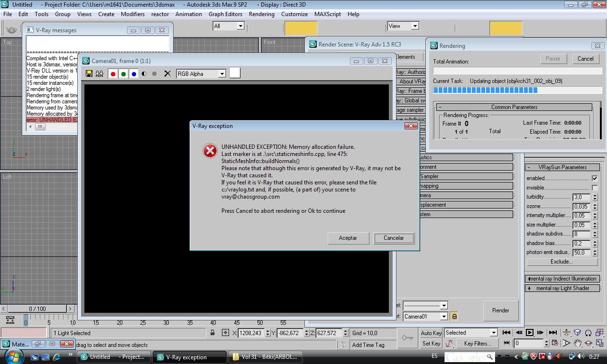Select the pan hand tool
The image size is (607, 364).
577,343
